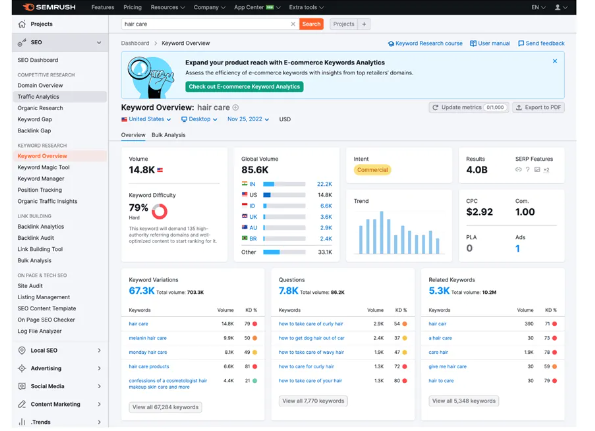Add a new project with plus icon
This screenshot has height=431, width=595.
pyautogui.click(x=364, y=24)
